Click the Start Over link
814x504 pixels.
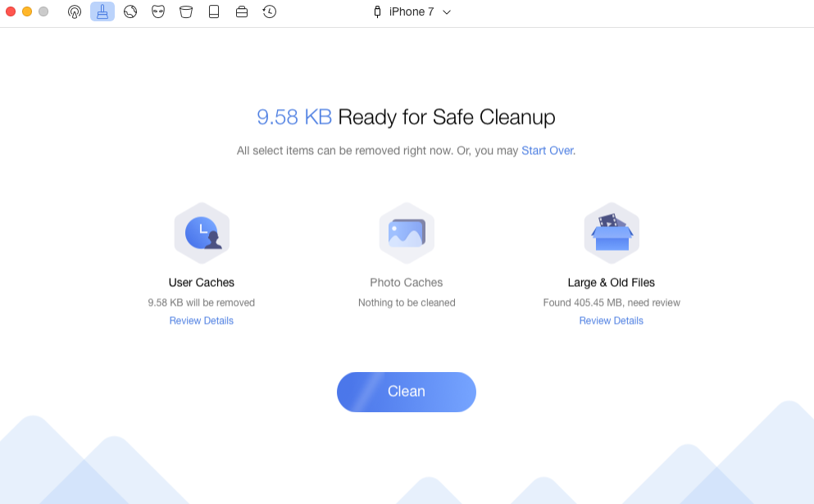point(547,151)
